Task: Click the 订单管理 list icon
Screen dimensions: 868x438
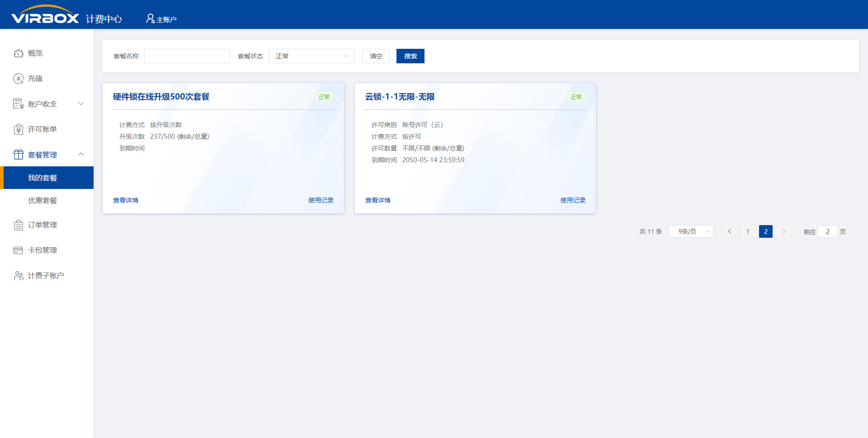Action: [x=19, y=225]
